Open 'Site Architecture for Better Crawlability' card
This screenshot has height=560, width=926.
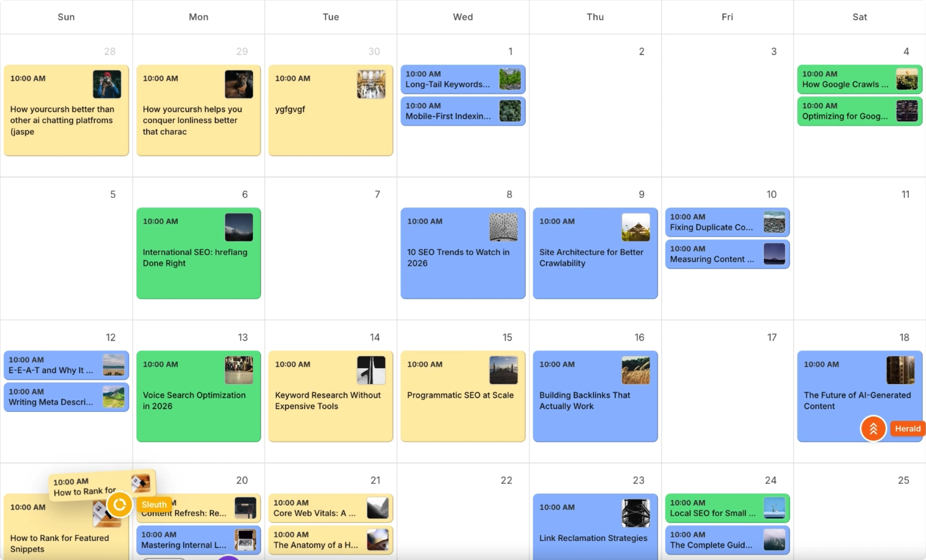(x=595, y=253)
